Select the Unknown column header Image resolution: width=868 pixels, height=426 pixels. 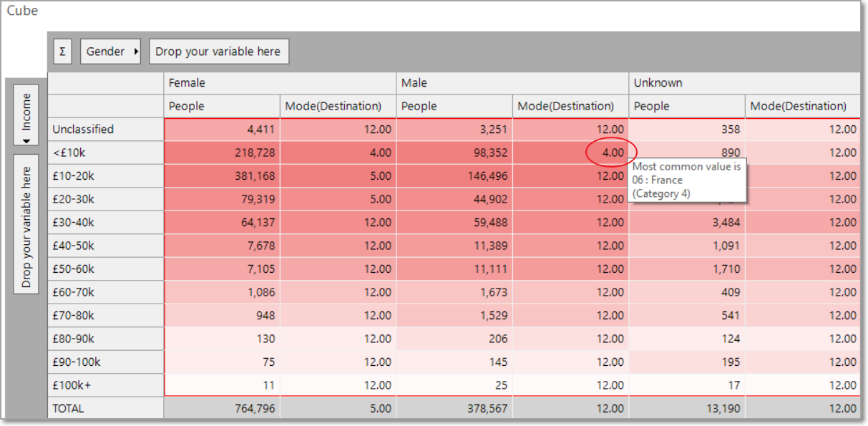click(x=745, y=83)
